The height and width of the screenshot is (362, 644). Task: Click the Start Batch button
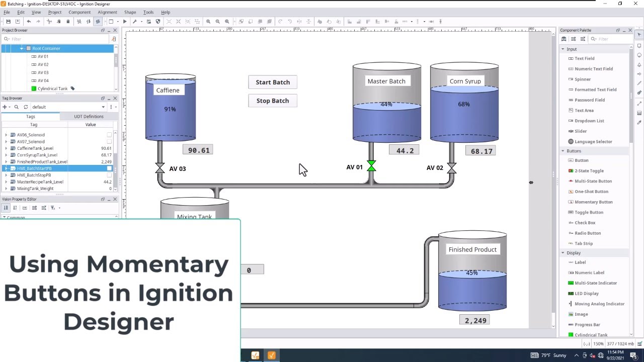[273, 82]
